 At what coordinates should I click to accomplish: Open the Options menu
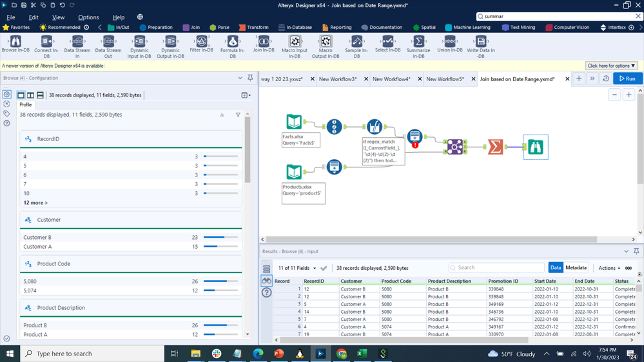(x=88, y=17)
